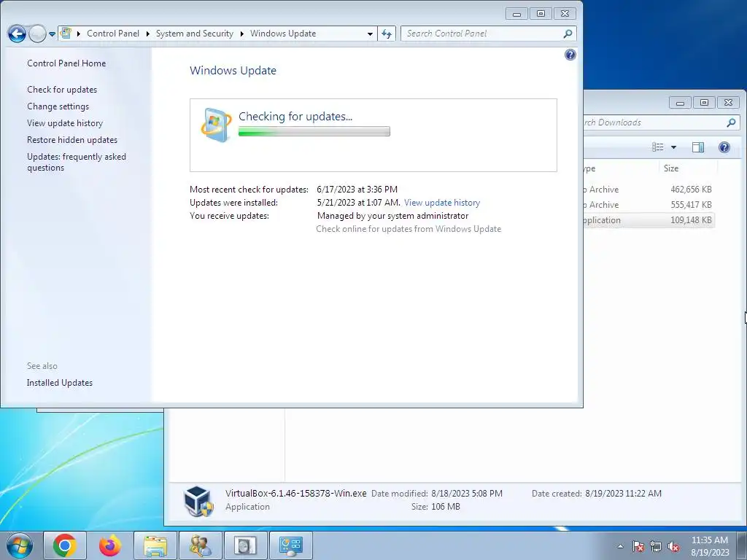Show hidden tray icons arrow

pos(620,546)
